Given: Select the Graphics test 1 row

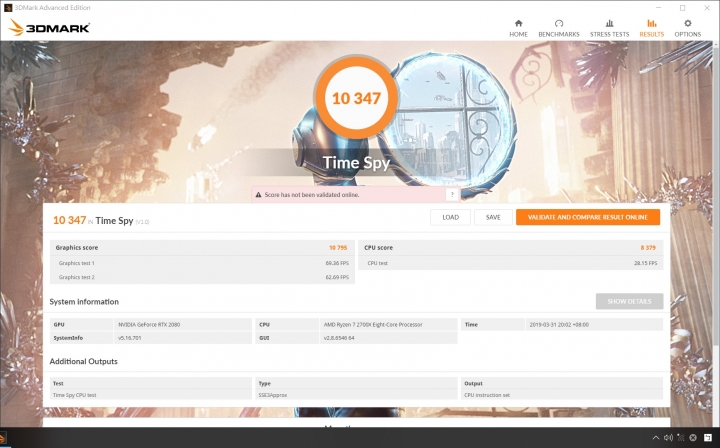Looking at the screenshot, I should point(202,263).
